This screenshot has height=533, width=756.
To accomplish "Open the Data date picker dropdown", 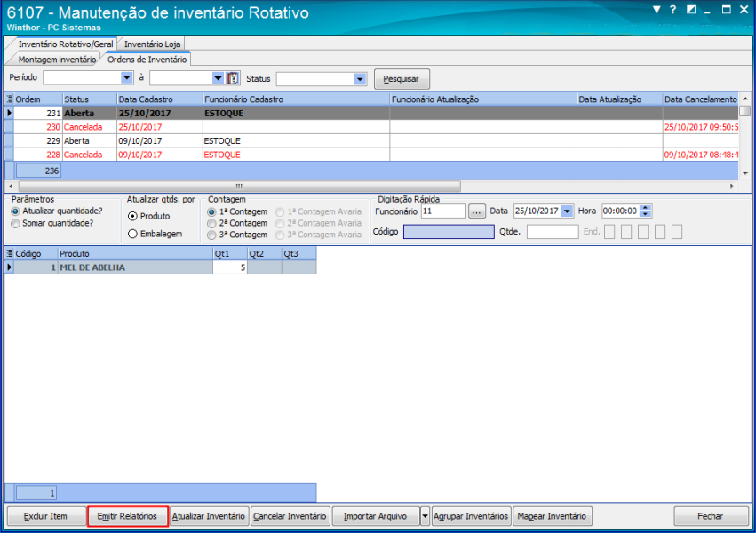I will 567,211.
